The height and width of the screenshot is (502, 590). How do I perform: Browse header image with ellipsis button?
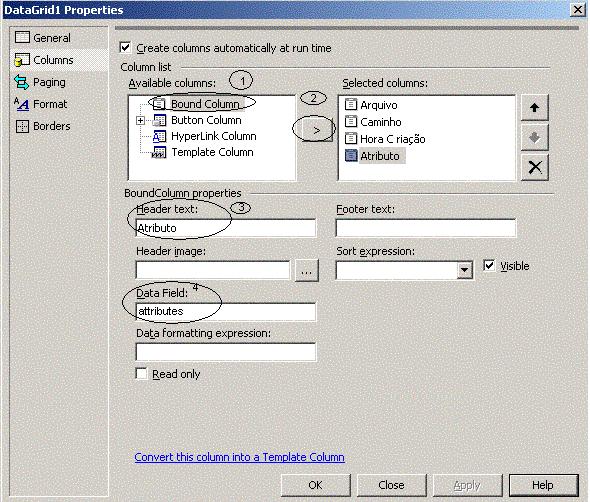306,270
